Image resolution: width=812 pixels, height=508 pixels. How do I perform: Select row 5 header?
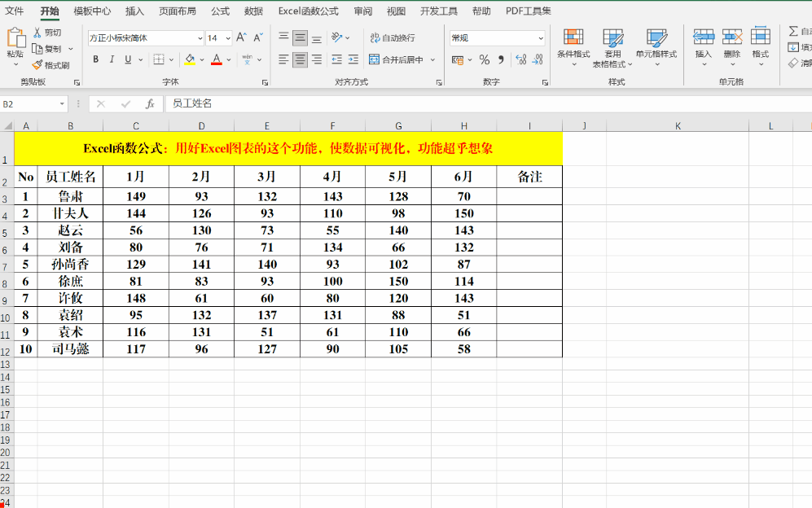(5, 232)
